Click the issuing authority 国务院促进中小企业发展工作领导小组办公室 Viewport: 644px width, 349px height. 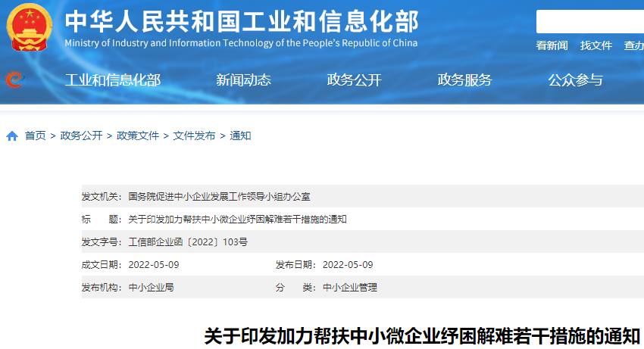click(x=219, y=197)
